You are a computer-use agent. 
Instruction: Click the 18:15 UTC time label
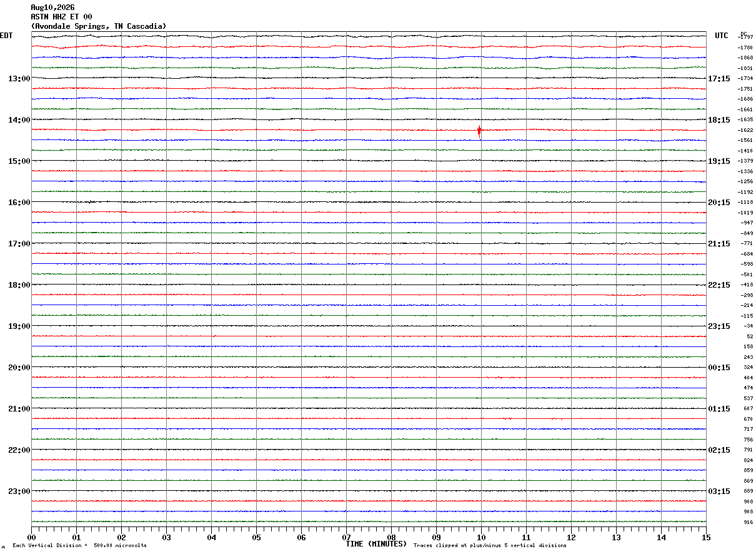click(719, 119)
